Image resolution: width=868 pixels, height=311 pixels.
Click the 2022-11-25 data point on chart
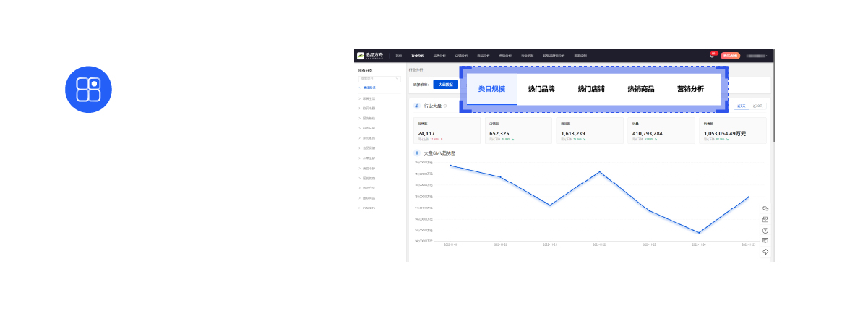point(749,197)
